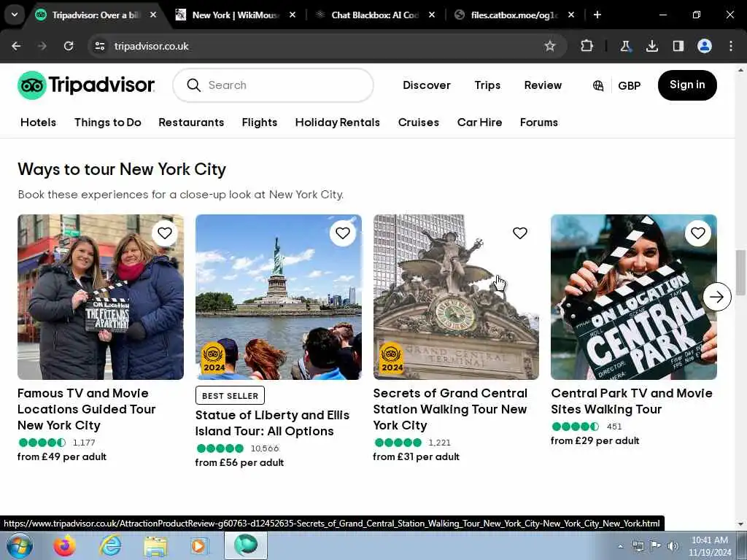Open a new tab with the plus button

[597, 15]
